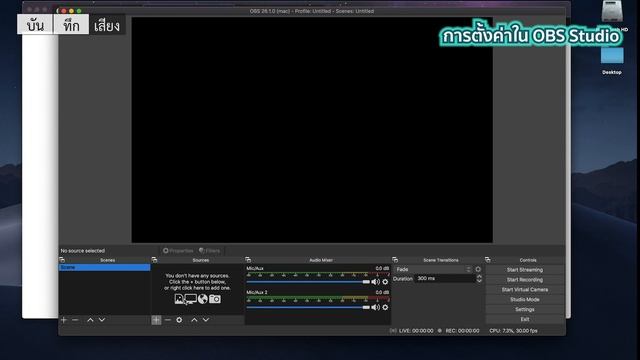The height and width of the screenshot is (360, 640).
Task: Add a new scene with plus button
Action: (x=64, y=320)
